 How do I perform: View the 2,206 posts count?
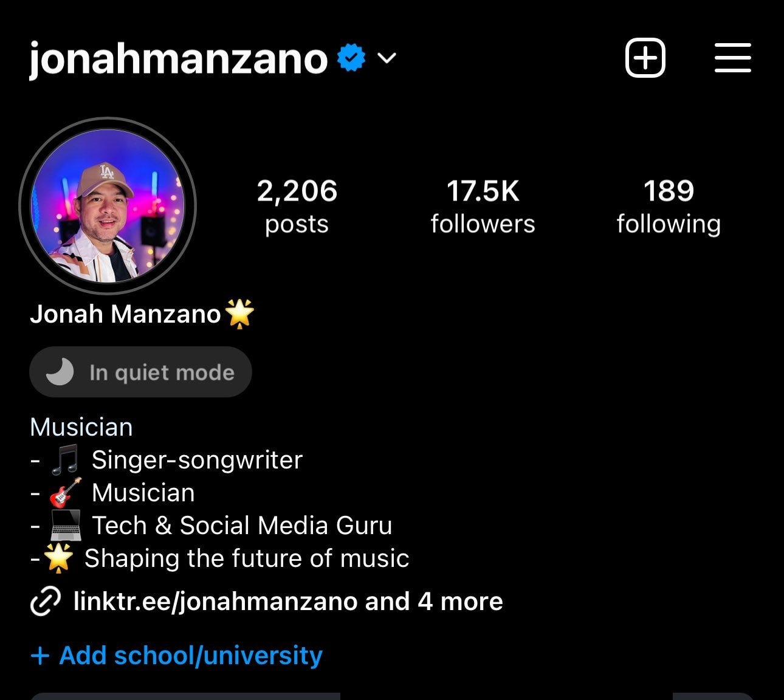297,207
